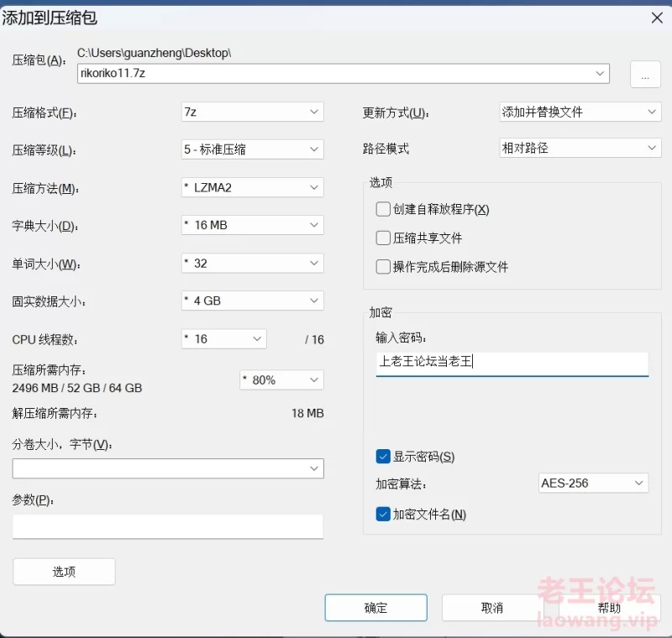Click the 解压缩所需内存 label
The height and width of the screenshot is (638, 672).
pos(55,413)
